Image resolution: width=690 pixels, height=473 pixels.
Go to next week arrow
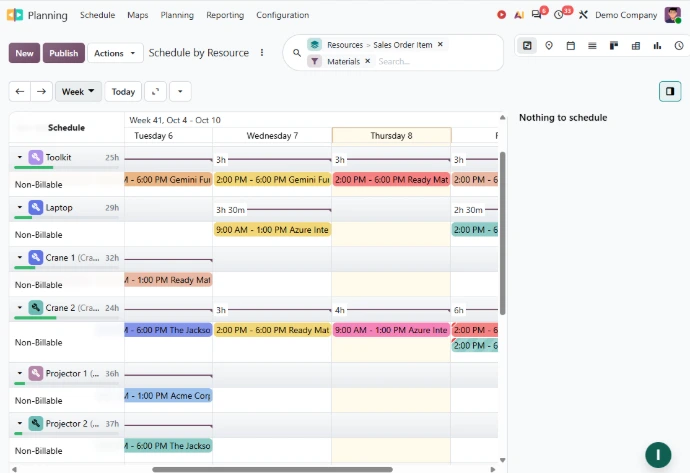41,92
